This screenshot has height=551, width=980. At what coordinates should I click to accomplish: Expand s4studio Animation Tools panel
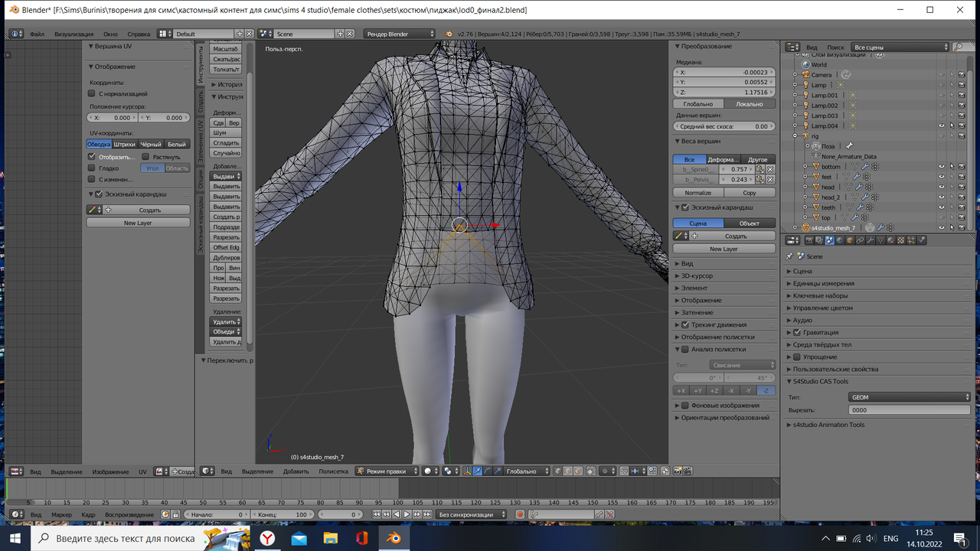(x=828, y=425)
